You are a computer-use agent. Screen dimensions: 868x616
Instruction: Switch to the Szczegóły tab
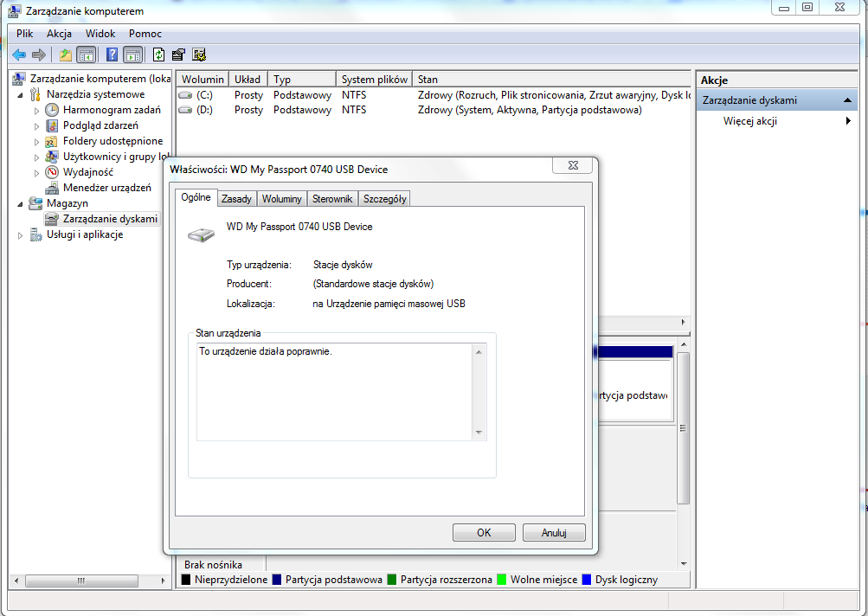click(x=385, y=199)
